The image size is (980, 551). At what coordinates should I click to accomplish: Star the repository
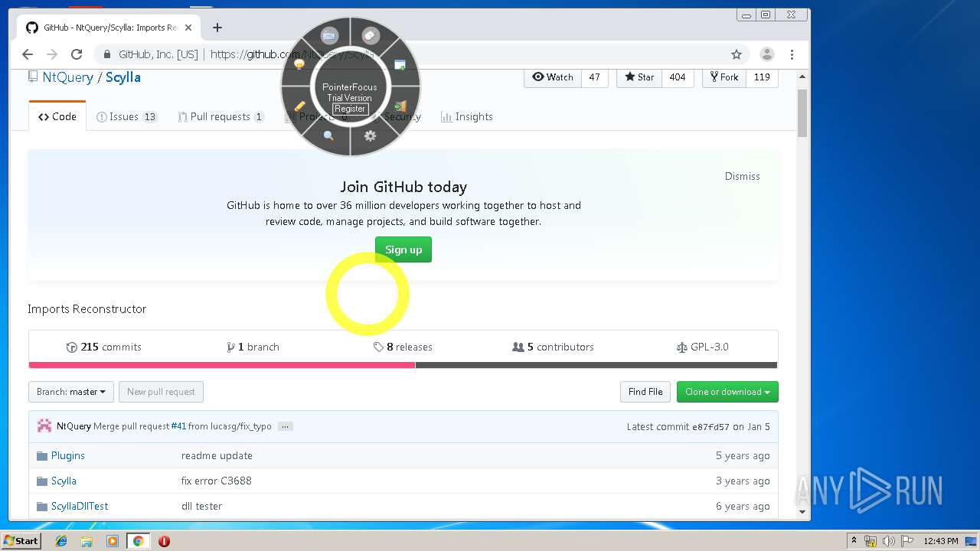click(x=639, y=77)
